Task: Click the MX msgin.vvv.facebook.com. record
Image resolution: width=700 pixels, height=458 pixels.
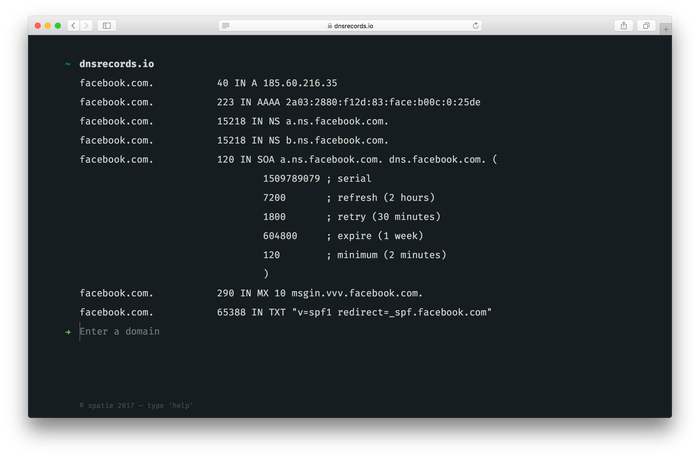Action: pos(320,293)
